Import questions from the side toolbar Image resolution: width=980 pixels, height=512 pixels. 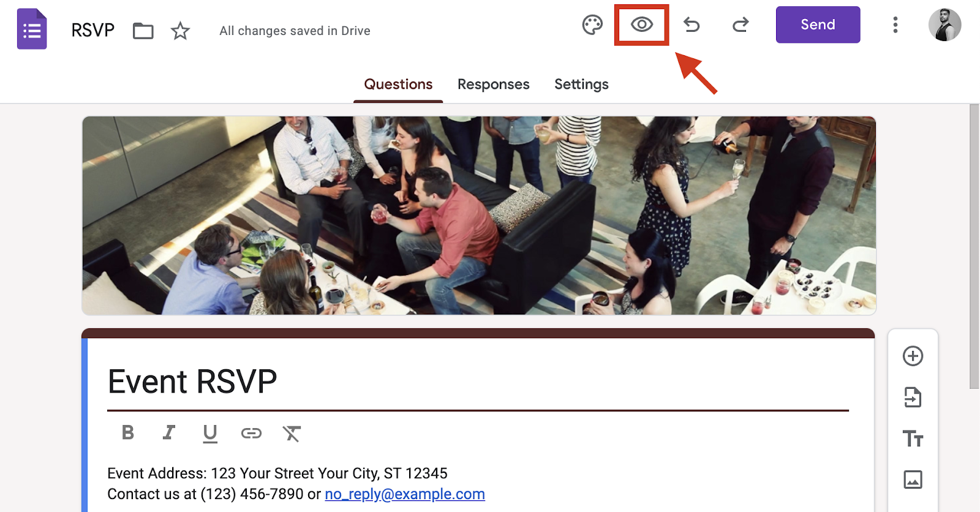coord(913,397)
